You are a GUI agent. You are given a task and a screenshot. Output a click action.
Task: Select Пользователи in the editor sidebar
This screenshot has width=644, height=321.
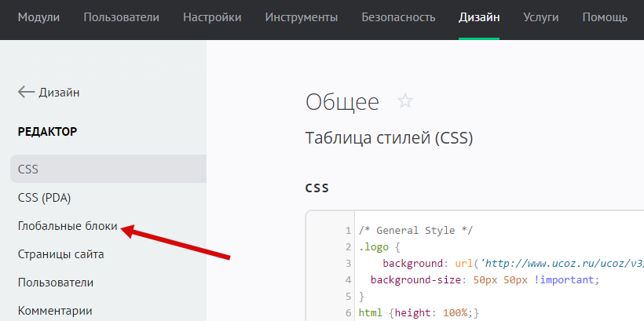tap(55, 283)
